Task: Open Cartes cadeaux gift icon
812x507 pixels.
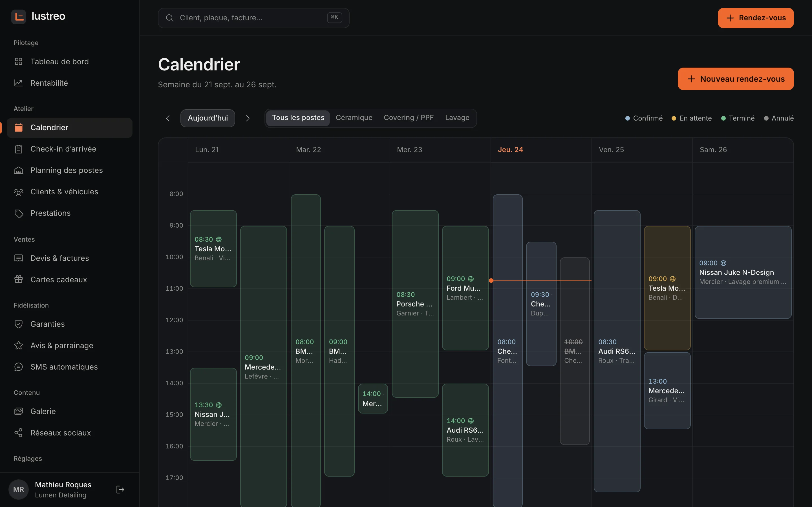Action: pyautogui.click(x=18, y=279)
